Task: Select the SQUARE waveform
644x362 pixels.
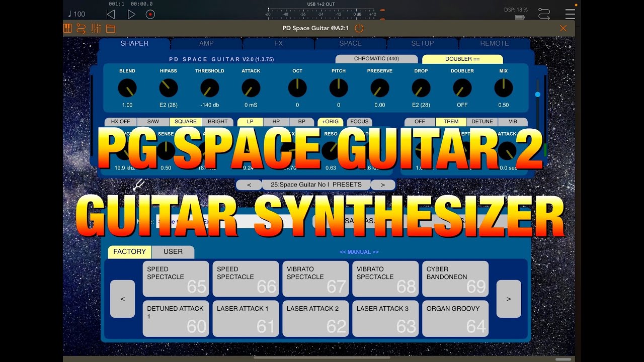Action: (186, 122)
